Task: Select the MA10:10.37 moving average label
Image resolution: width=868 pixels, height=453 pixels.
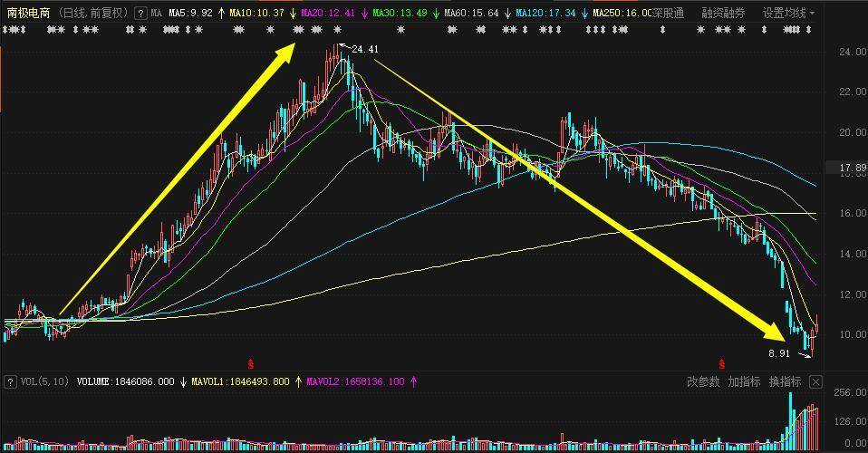Action: pos(256,13)
